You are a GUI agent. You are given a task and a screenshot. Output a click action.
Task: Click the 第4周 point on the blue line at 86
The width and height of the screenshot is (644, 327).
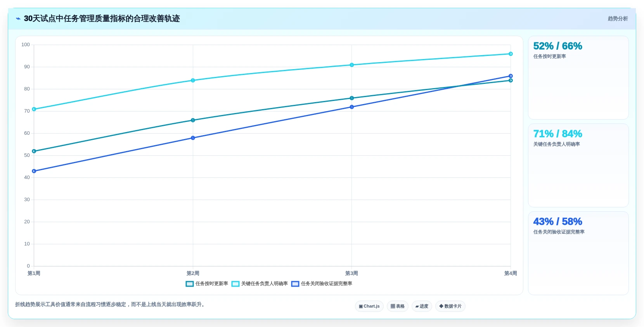tap(511, 76)
